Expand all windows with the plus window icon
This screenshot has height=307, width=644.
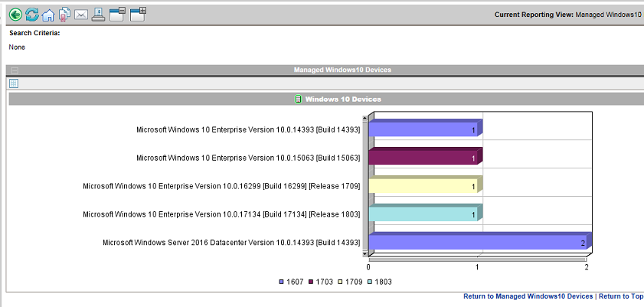click(x=138, y=15)
